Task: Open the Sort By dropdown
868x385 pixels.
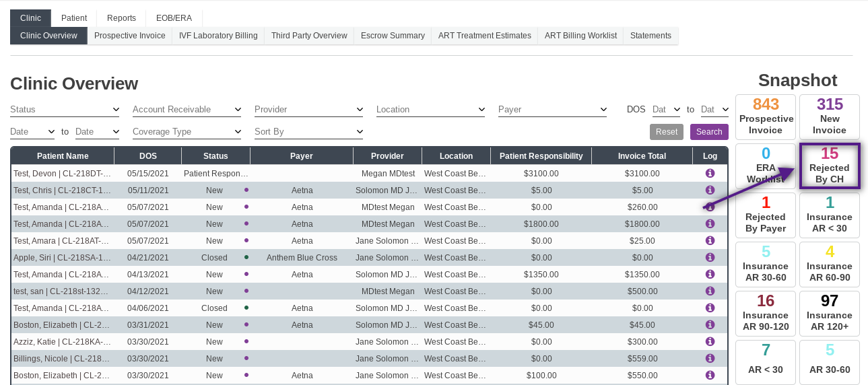Action: click(x=309, y=132)
